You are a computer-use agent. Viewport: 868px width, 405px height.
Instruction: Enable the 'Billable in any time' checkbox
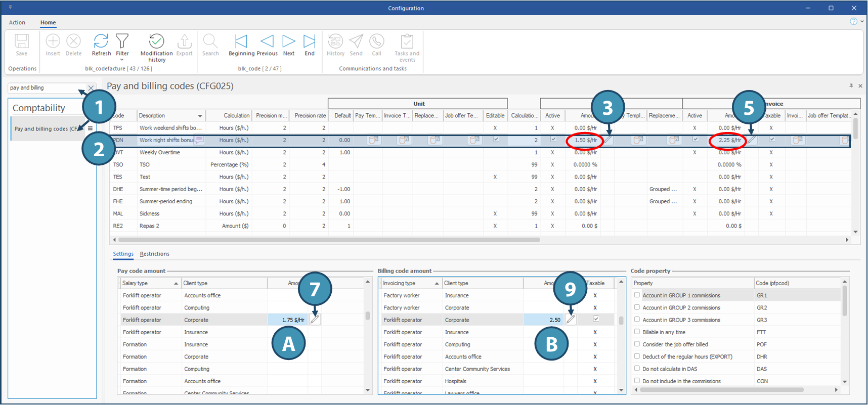(637, 332)
